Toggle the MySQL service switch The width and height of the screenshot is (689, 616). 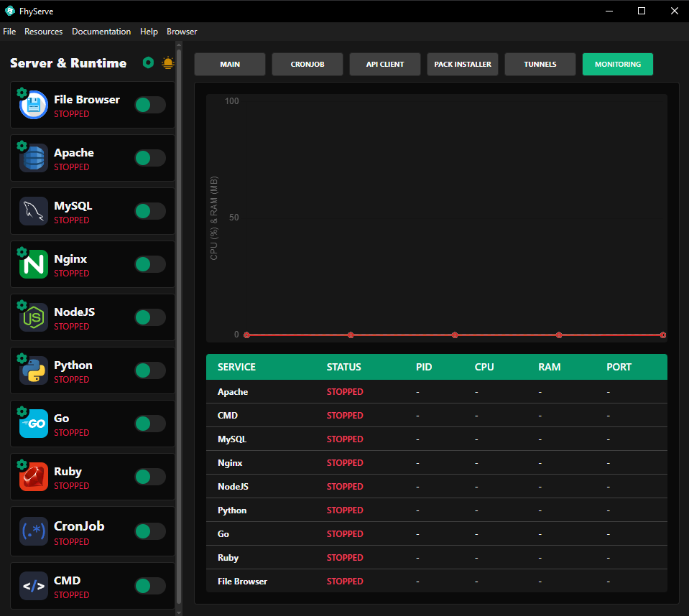[x=150, y=211]
